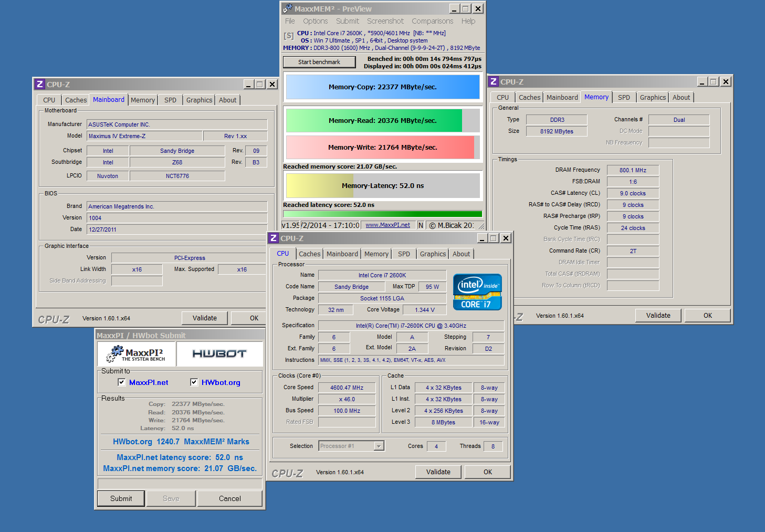Click the MaxxMEM² title bar icon
This screenshot has height=532, width=765.
coord(287,9)
